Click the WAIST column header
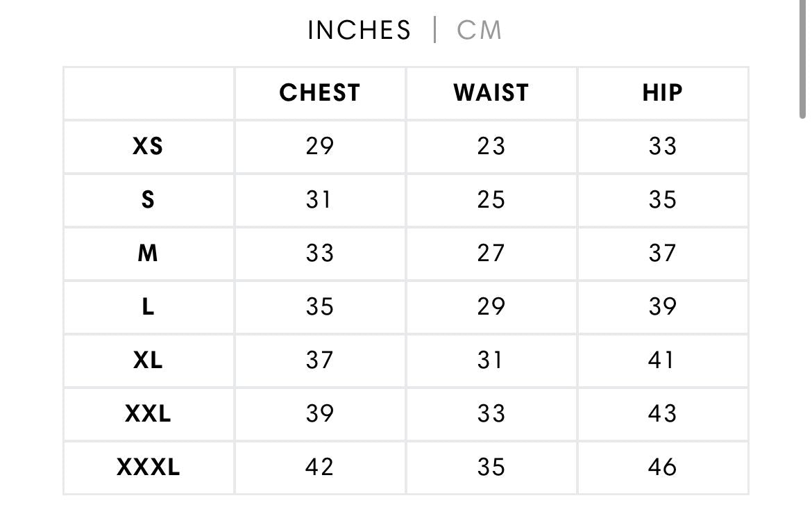The width and height of the screenshot is (812, 514). pos(491,93)
